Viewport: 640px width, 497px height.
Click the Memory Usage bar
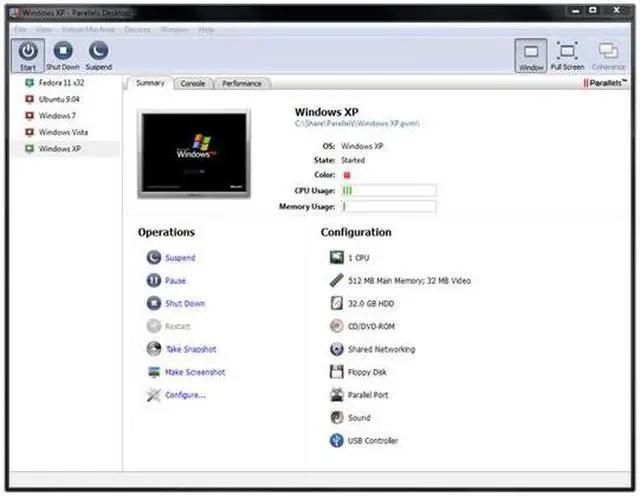(389, 206)
